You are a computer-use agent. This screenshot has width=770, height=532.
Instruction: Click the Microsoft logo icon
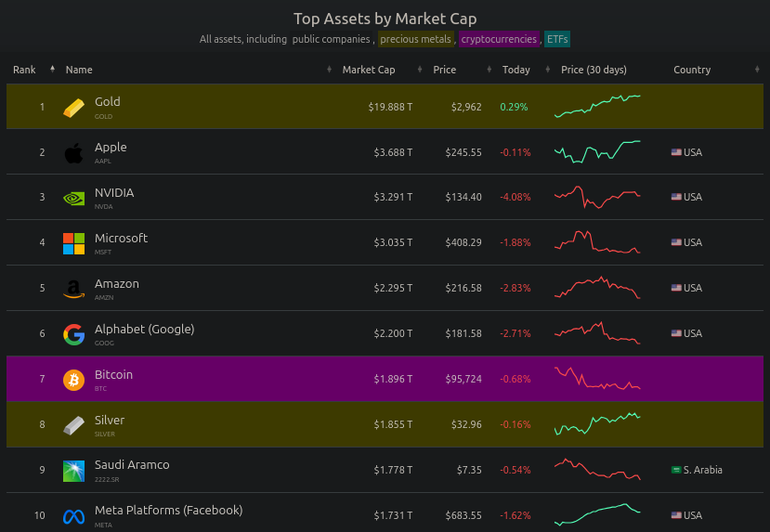point(73,243)
